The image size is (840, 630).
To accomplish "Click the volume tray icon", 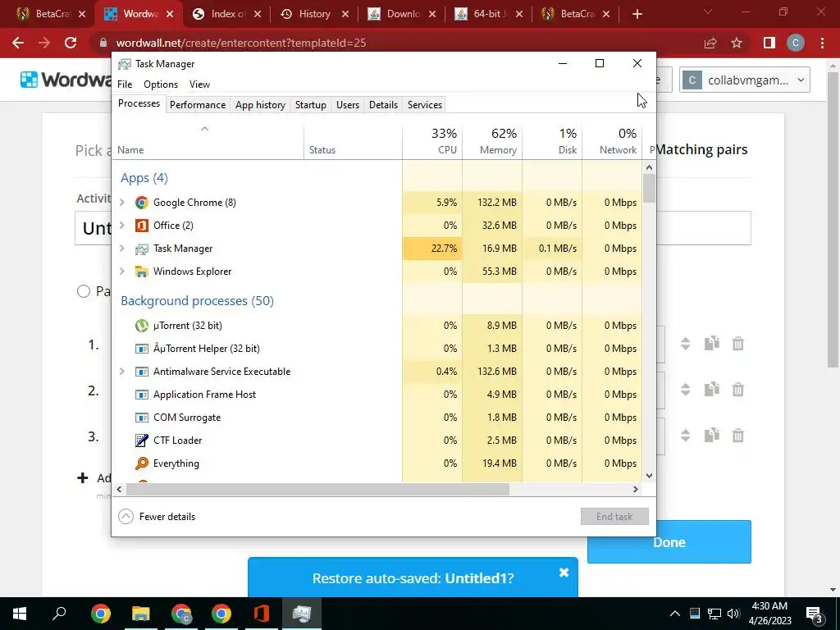I will pyautogui.click(x=733, y=614).
